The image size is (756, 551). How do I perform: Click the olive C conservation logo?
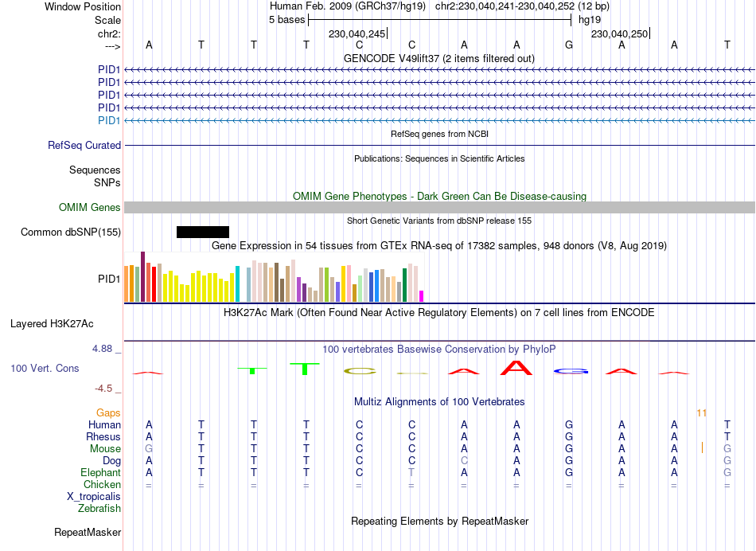(x=360, y=371)
